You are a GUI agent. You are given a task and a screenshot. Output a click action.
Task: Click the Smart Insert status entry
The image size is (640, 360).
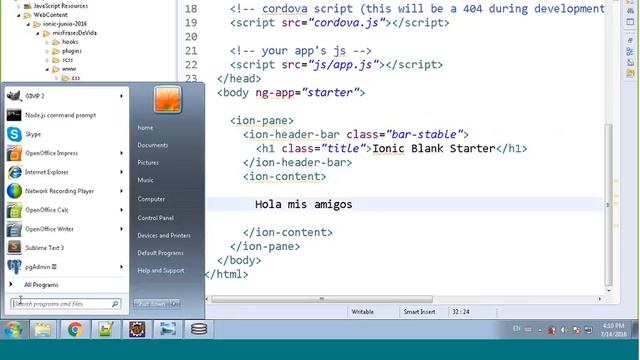(x=419, y=312)
